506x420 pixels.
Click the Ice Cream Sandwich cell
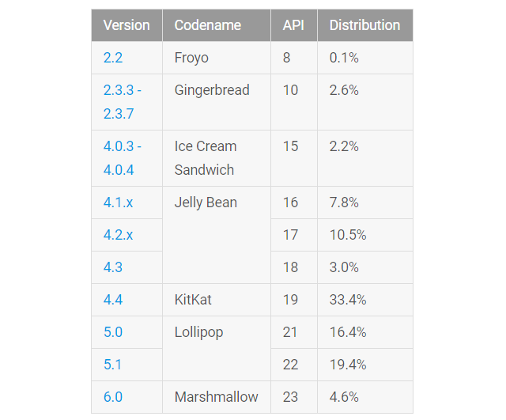click(x=206, y=158)
